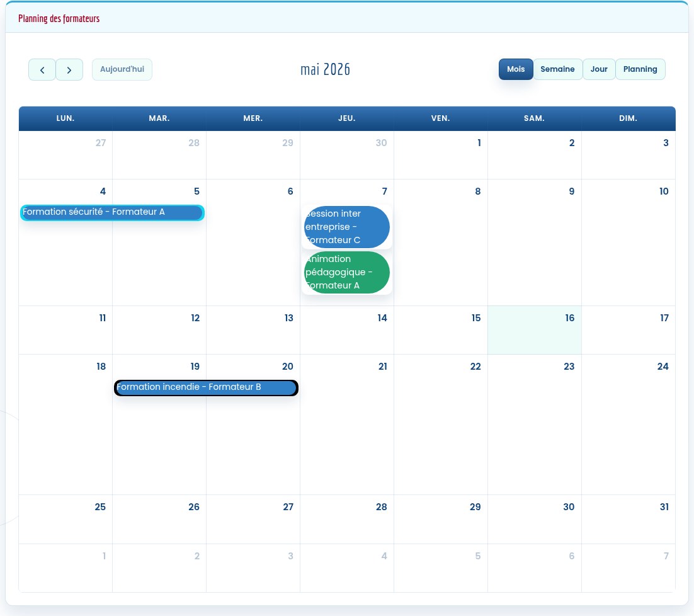Select day number 26
694x616 pixels.
[194, 506]
